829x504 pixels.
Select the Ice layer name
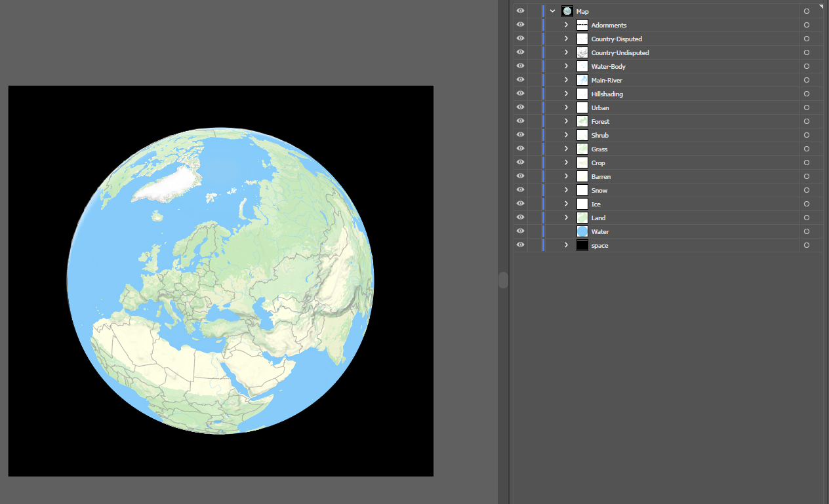[596, 204]
